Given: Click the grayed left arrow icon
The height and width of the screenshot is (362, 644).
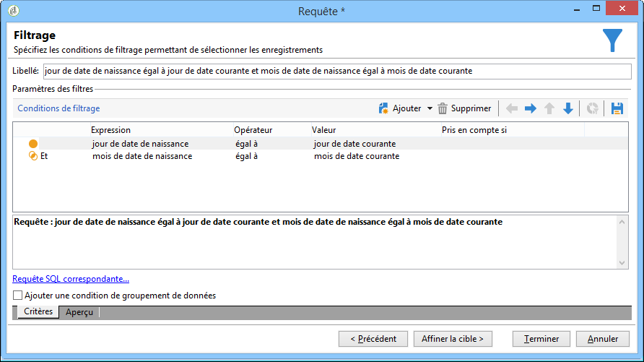Looking at the screenshot, I should 512,108.
